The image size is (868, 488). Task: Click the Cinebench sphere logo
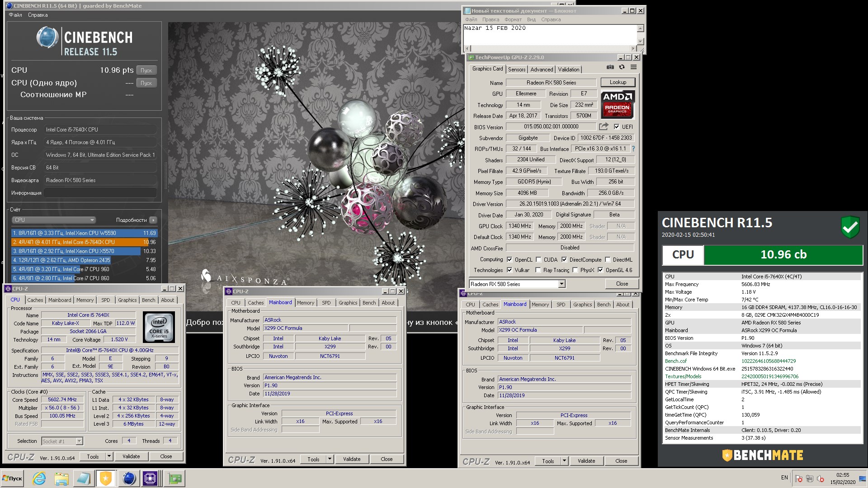(47, 38)
